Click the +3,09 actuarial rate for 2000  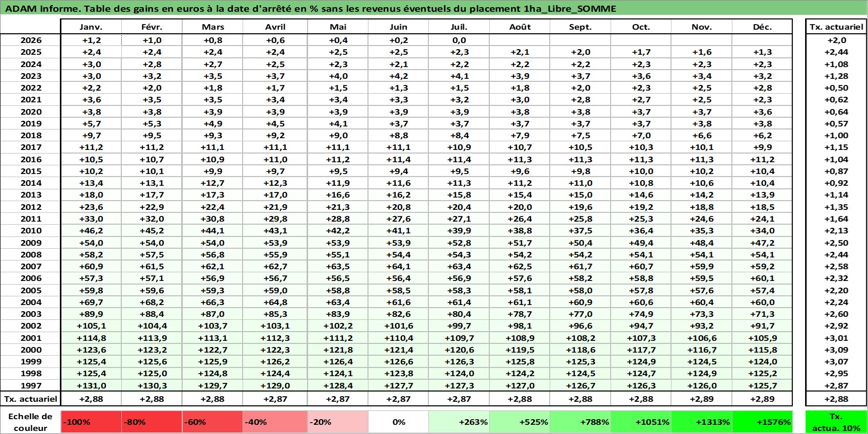[x=836, y=350]
